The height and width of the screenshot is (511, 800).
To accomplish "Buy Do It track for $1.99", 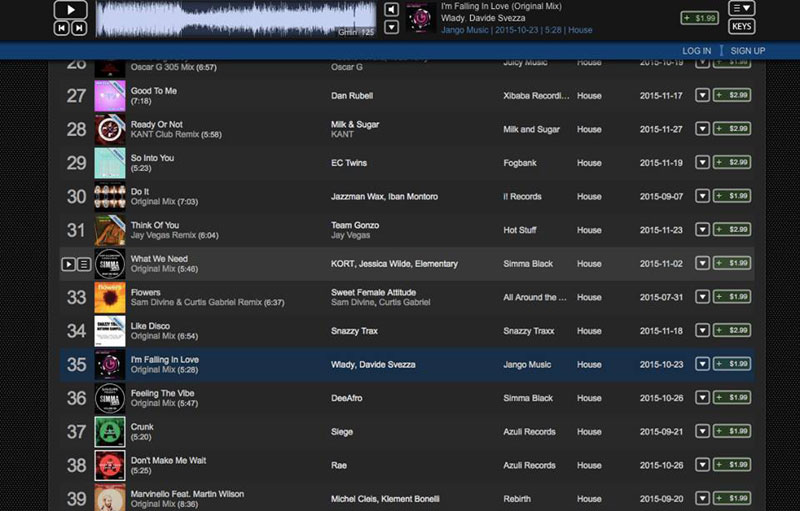I will click(x=732, y=196).
